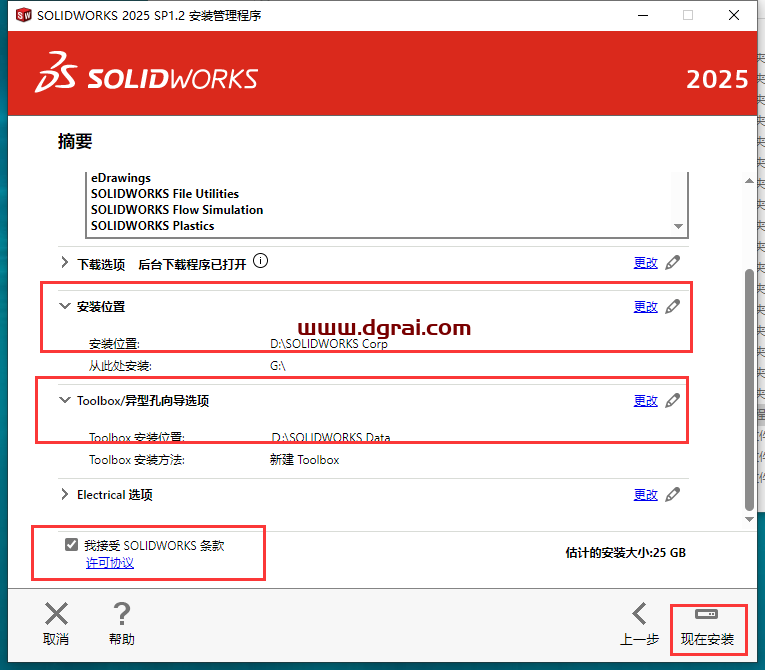Click 估计的安装大小:25 GB text
Viewport: 765px width, 670px height.
(625, 553)
